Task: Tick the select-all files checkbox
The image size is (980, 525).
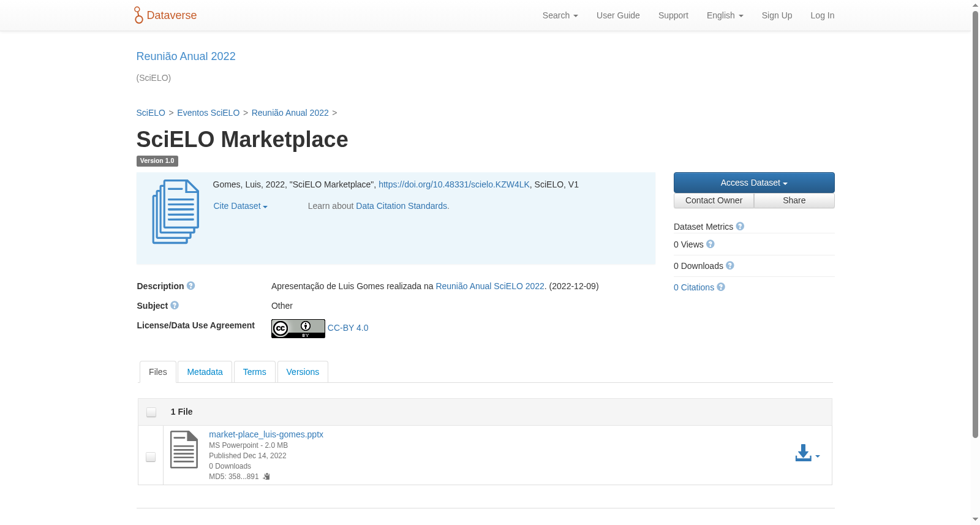Action: [x=151, y=412]
